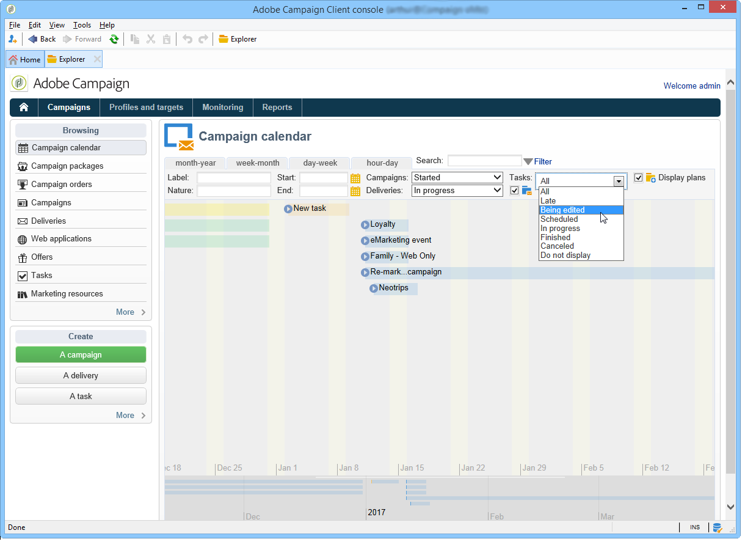
Task: Create a campaign button
Action: point(81,354)
